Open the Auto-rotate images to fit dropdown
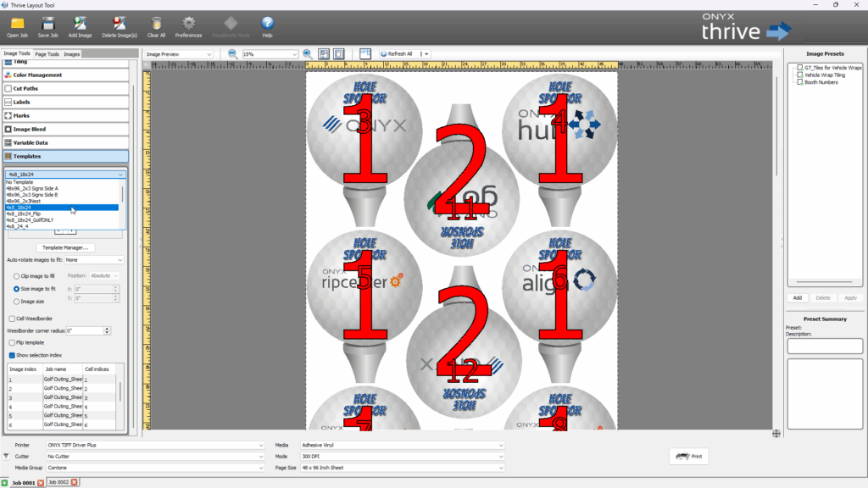868x488 pixels. (x=93, y=260)
